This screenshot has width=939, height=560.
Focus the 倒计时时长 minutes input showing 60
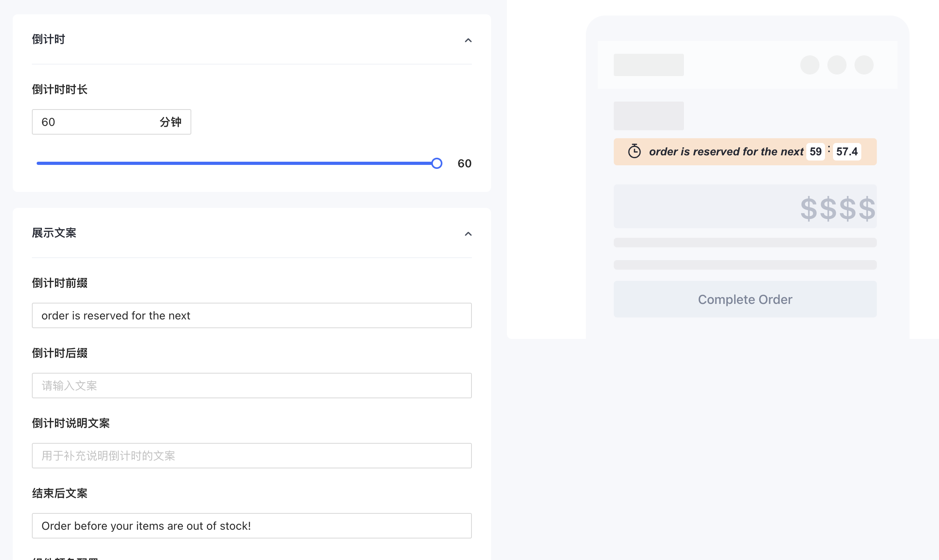pyautogui.click(x=96, y=122)
